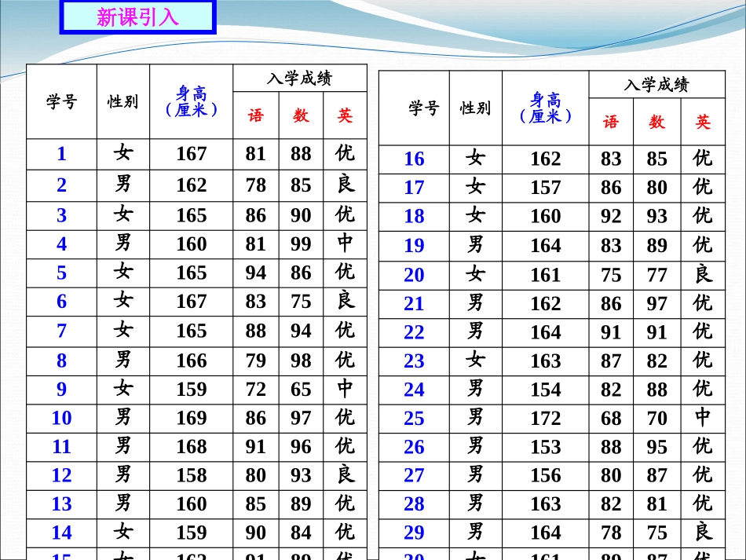This screenshot has width=746, height=560.
Task: Click student number 14 cell
Action: click(61, 533)
